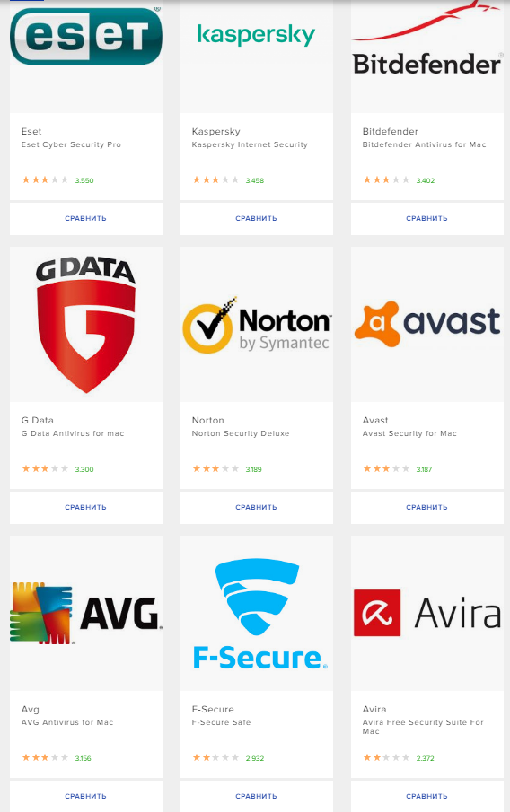510x812 pixels.
Task: Click the ESET logo image
Action: 86,35
